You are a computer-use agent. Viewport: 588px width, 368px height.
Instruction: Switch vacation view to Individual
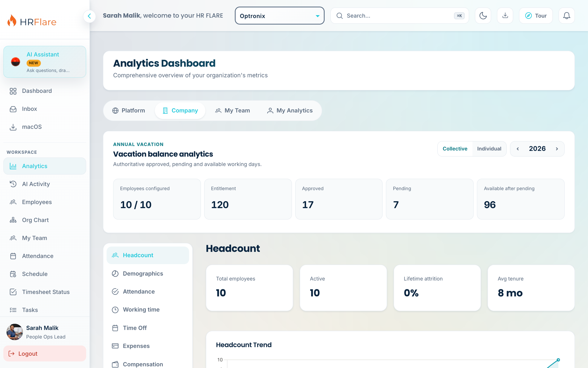point(489,149)
